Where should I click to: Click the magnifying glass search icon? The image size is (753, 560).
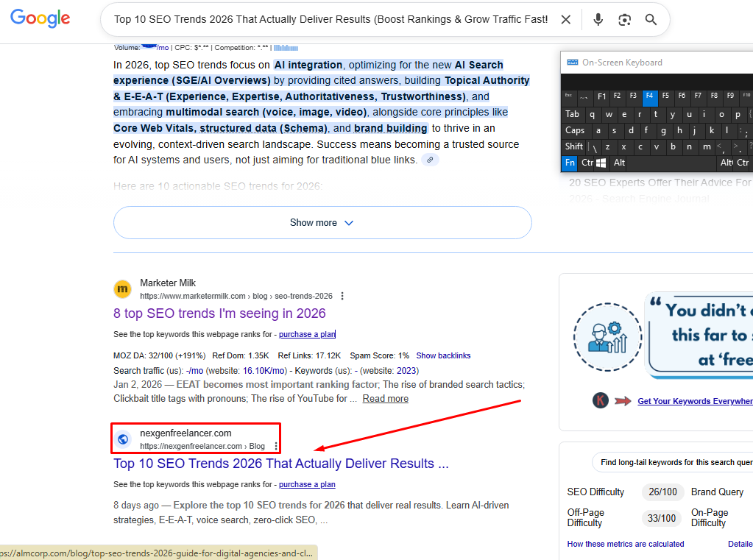click(x=651, y=20)
